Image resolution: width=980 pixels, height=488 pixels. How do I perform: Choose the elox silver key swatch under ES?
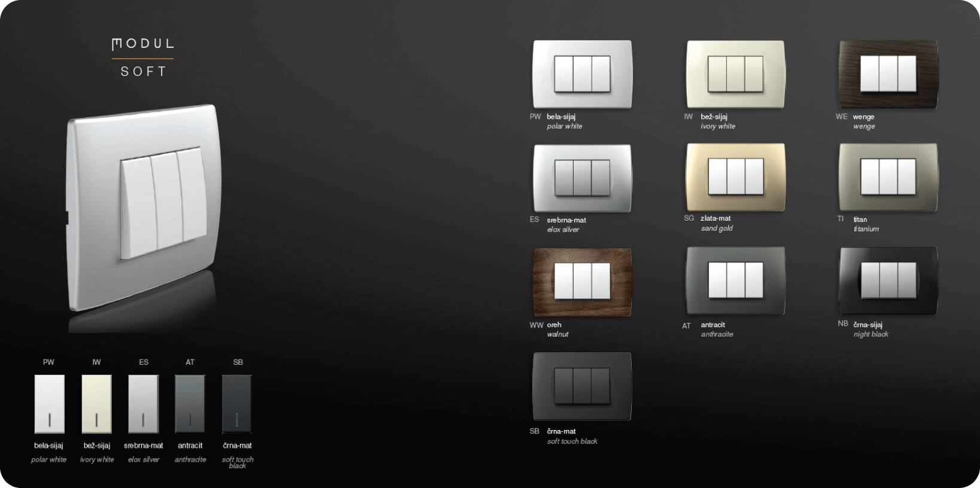point(144,404)
